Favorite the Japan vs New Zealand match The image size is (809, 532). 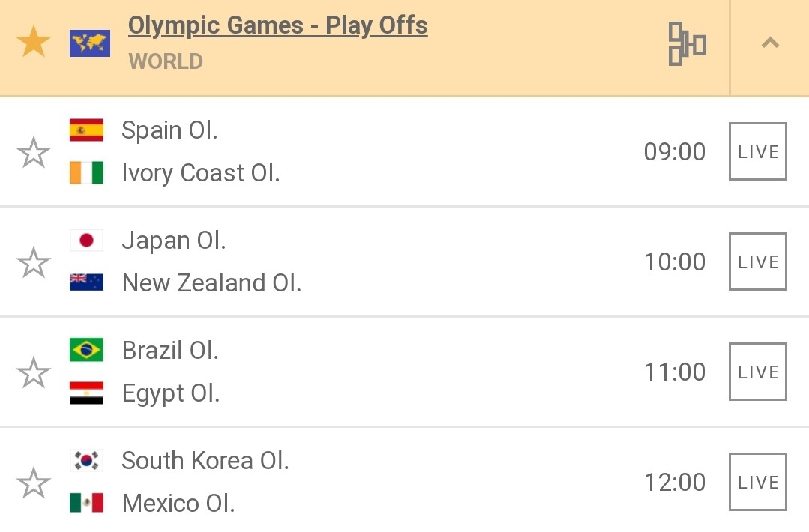[x=34, y=262]
